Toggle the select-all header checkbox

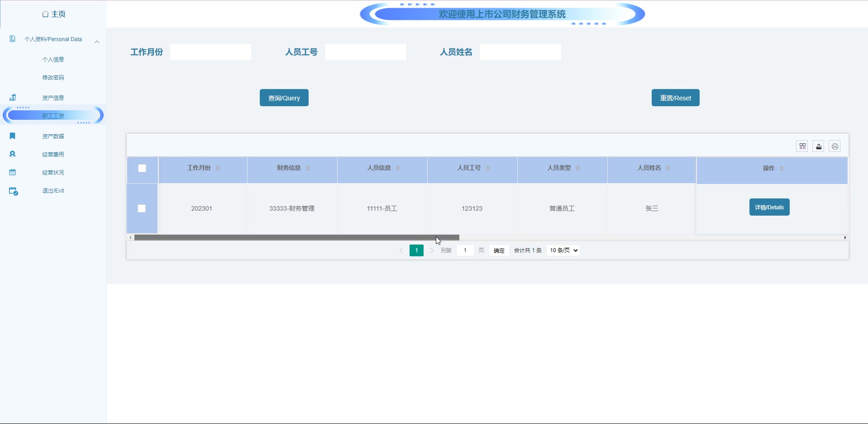142,168
